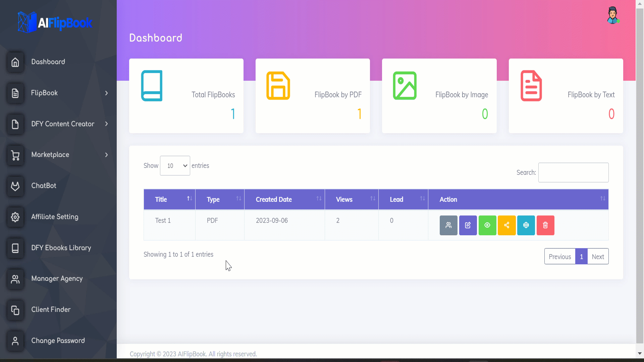Expand the DFY Content Creator submenu
Image resolution: width=644 pixels, height=362 pixels.
(x=106, y=124)
